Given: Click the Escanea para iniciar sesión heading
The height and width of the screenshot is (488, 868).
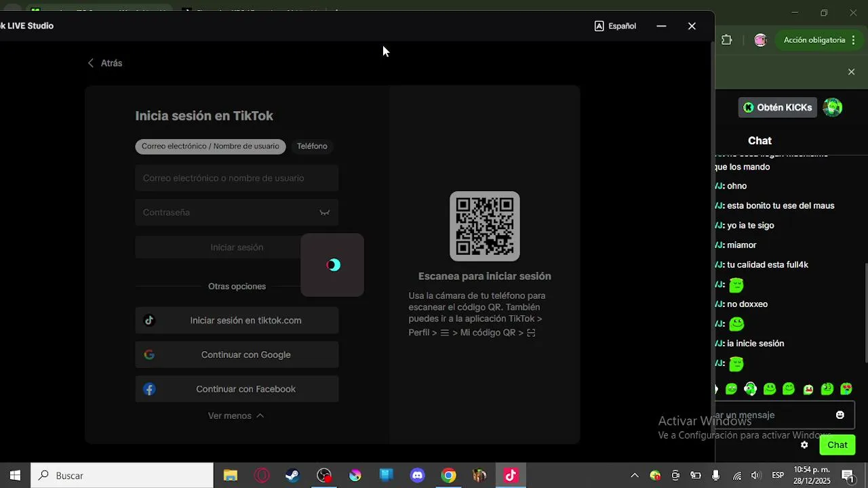Looking at the screenshot, I should pyautogui.click(x=485, y=276).
